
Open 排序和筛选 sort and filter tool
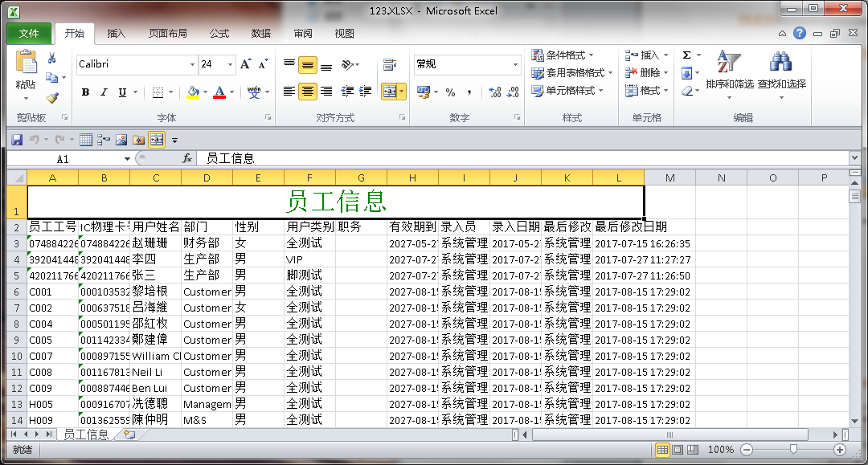[729, 71]
